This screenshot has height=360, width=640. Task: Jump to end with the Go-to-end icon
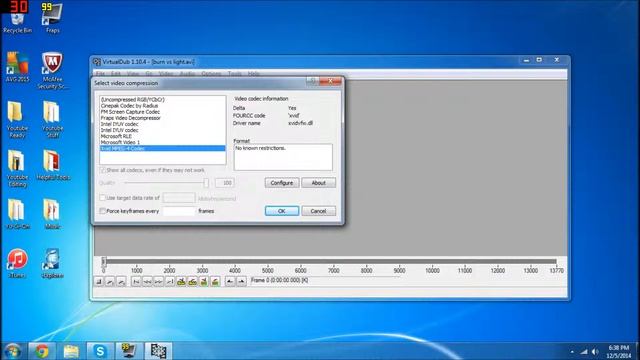tap(170, 282)
